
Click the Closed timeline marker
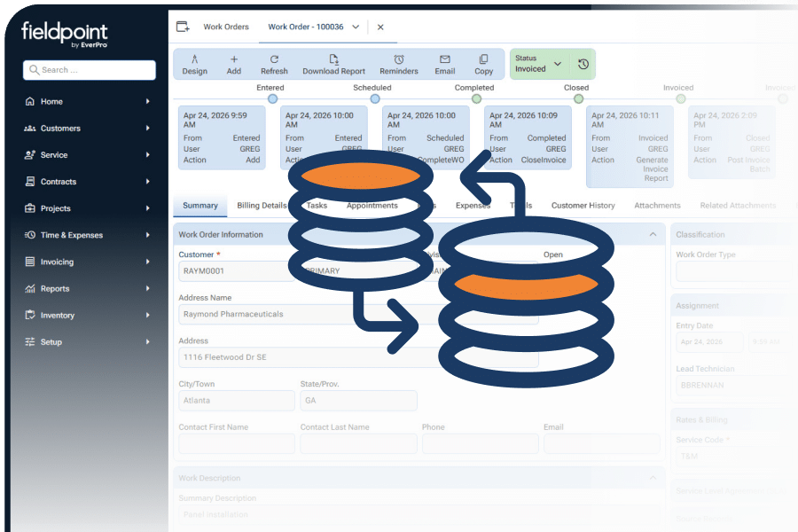(x=579, y=98)
